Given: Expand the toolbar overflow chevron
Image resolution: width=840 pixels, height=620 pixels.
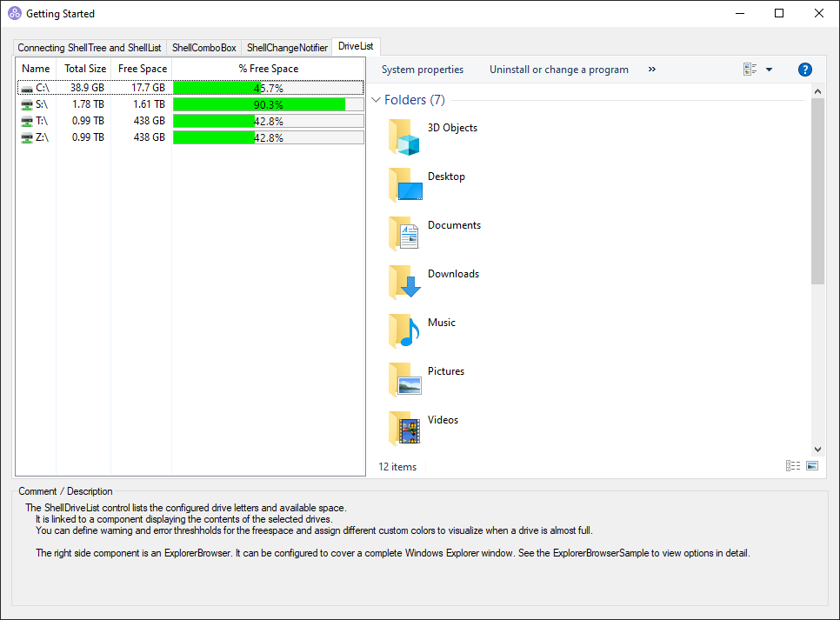Looking at the screenshot, I should 652,70.
